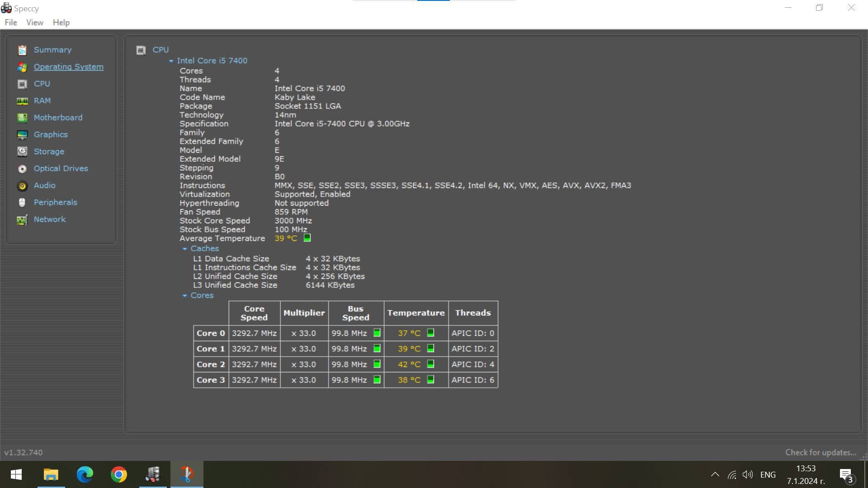Click the Operating System Windows flag icon
868x488 pixels.
point(22,67)
